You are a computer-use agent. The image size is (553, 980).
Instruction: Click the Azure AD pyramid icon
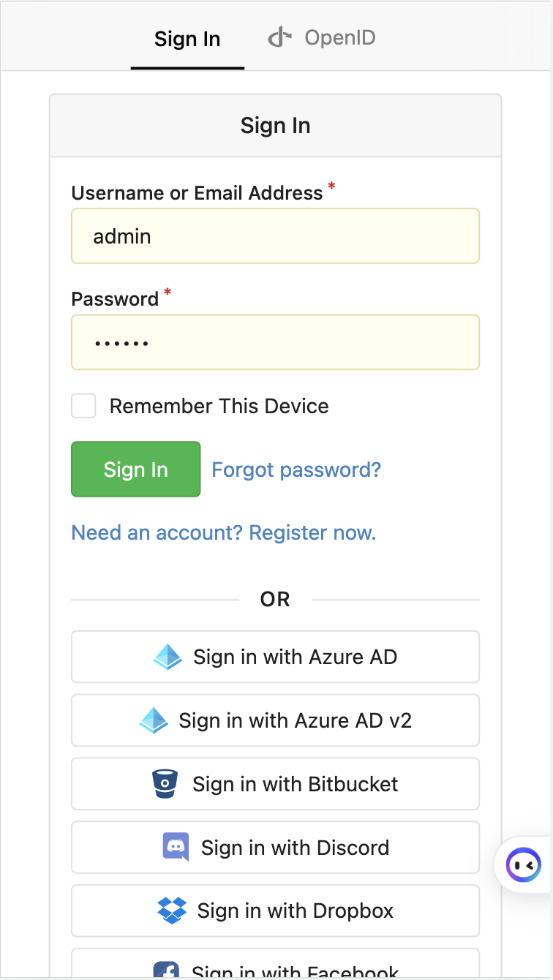pos(168,657)
